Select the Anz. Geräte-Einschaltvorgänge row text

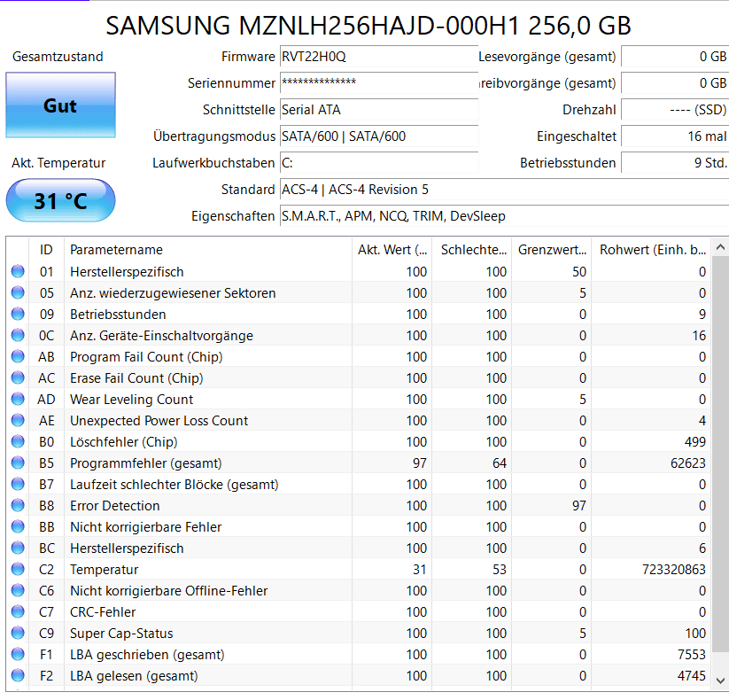coord(161,336)
